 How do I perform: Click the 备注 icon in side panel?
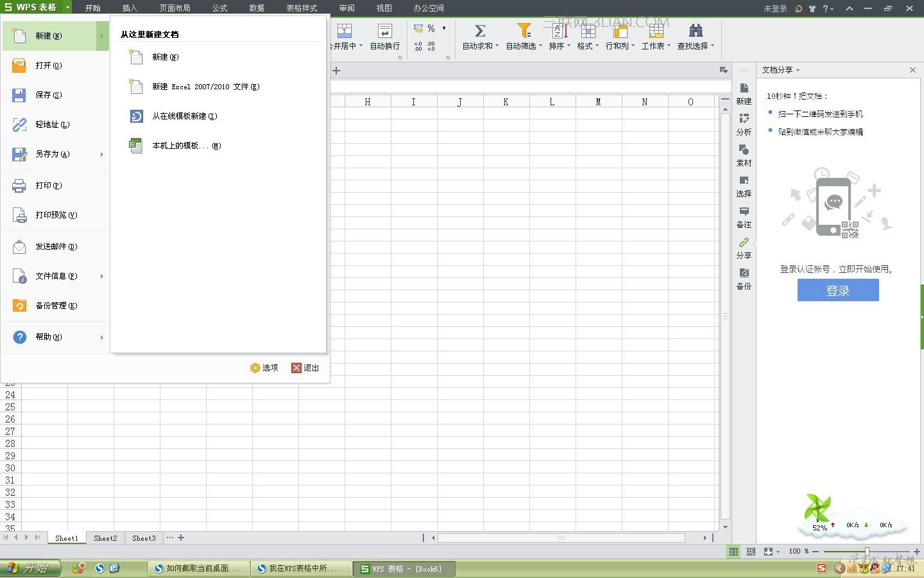coord(744,211)
